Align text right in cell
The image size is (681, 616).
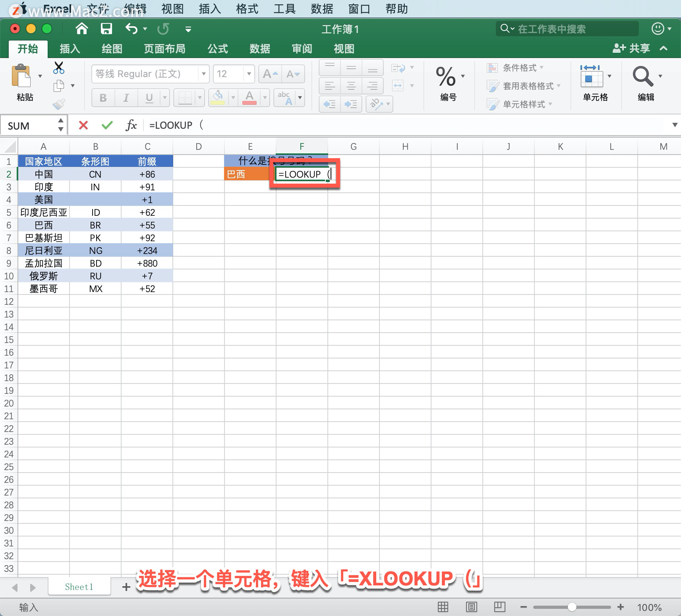pyautogui.click(x=373, y=85)
